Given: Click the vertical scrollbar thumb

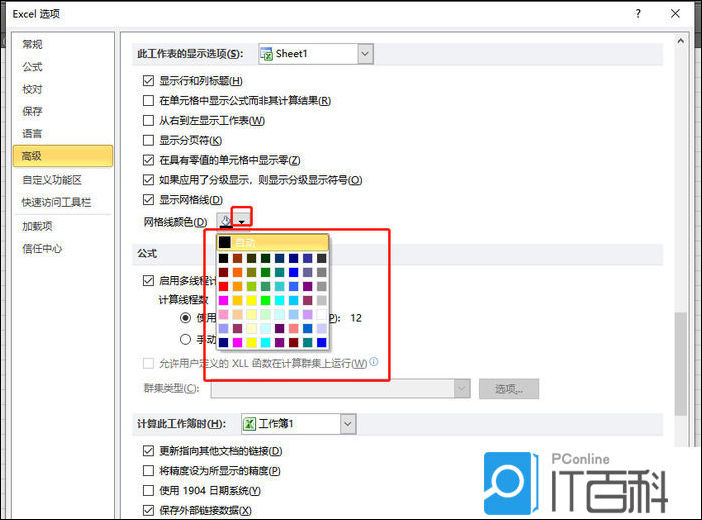Looking at the screenshot, I should click(x=681, y=364).
